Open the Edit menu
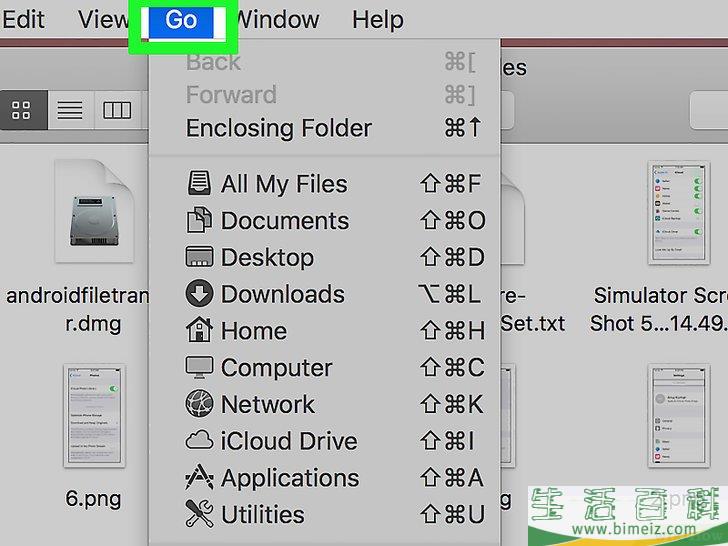 point(23,20)
